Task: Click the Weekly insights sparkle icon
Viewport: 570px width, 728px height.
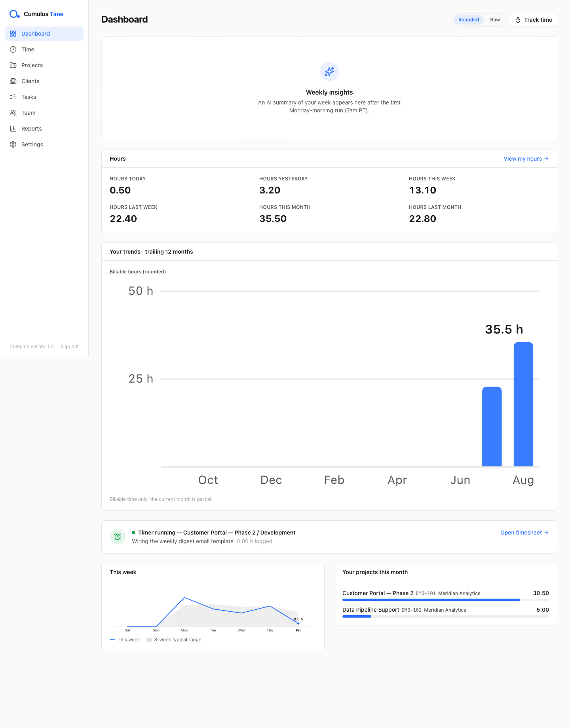Action: pyautogui.click(x=329, y=72)
